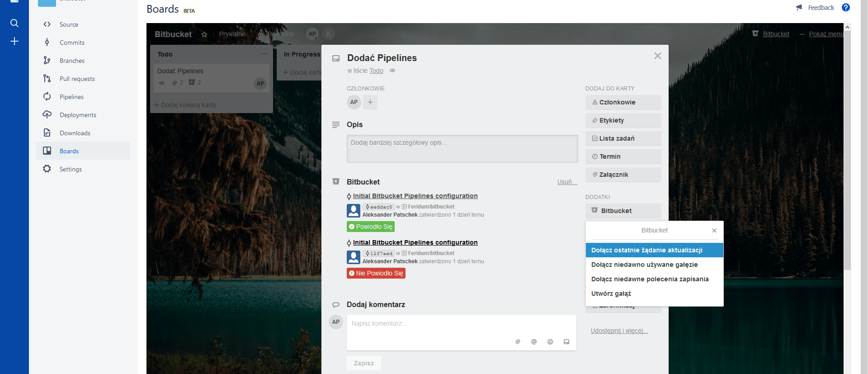This screenshot has width=868, height=374.
Task: Click commit hash 12f7aed
Action: [379, 253]
